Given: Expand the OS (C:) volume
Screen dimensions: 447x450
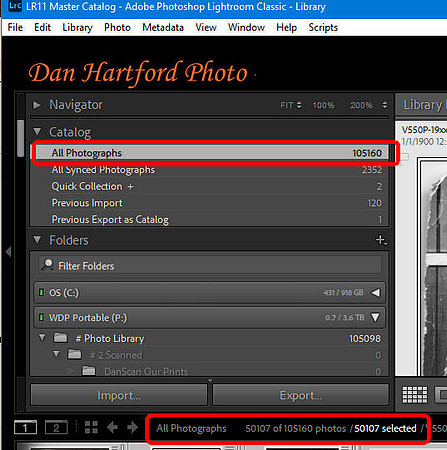Looking at the screenshot, I should click(x=376, y=293).
